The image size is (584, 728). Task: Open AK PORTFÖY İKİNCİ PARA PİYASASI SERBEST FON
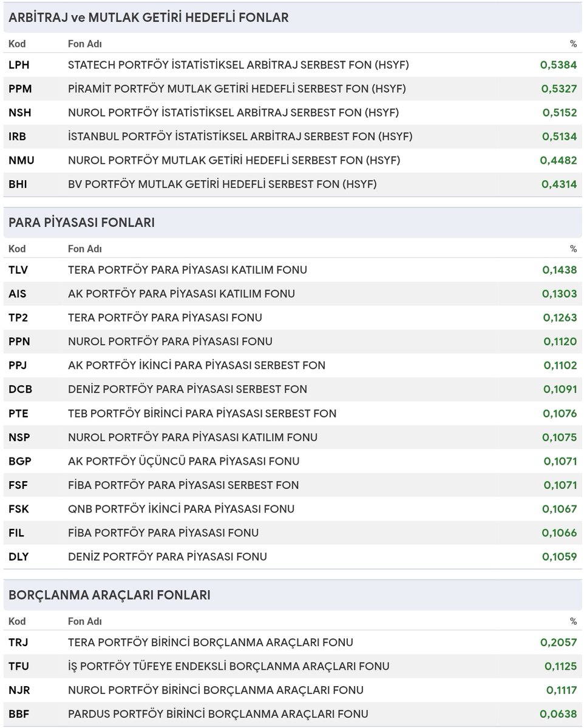197,365
